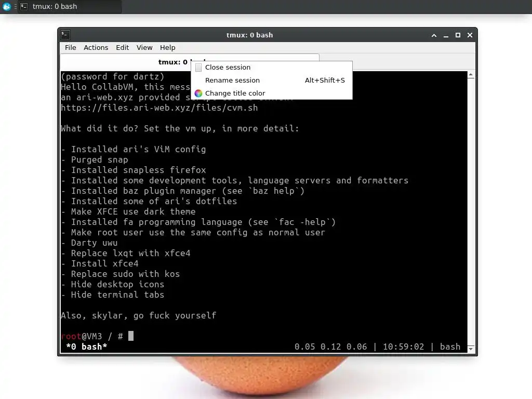Click the close session icon in context menu
The image size is (532, 399).
point(198,68)
